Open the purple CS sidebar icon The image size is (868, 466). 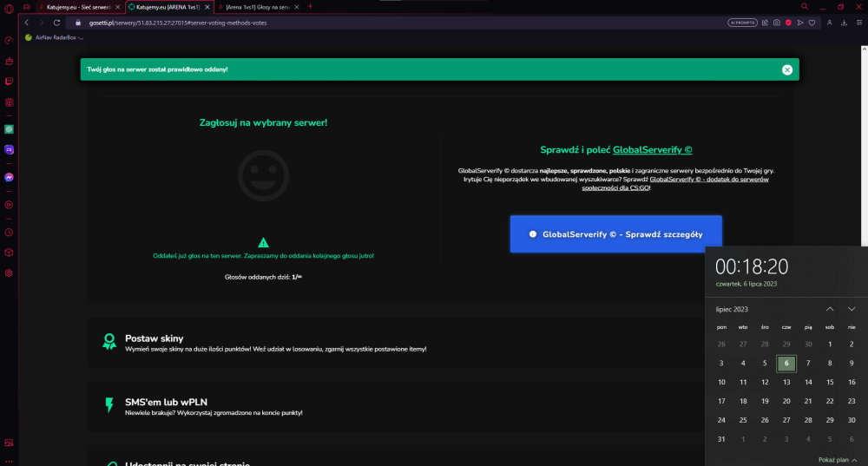coord(9,149)
